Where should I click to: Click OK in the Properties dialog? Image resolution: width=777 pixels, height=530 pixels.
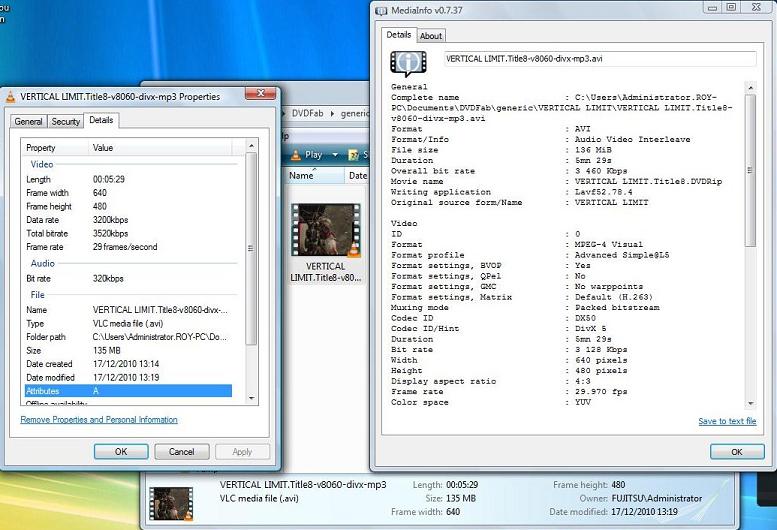pos(121,452)
